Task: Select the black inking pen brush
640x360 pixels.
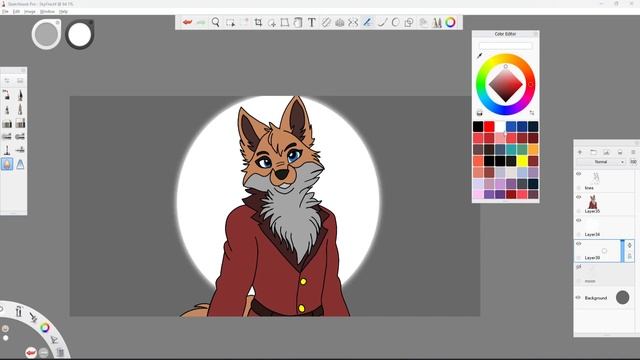Action: [x=20, y=95]
